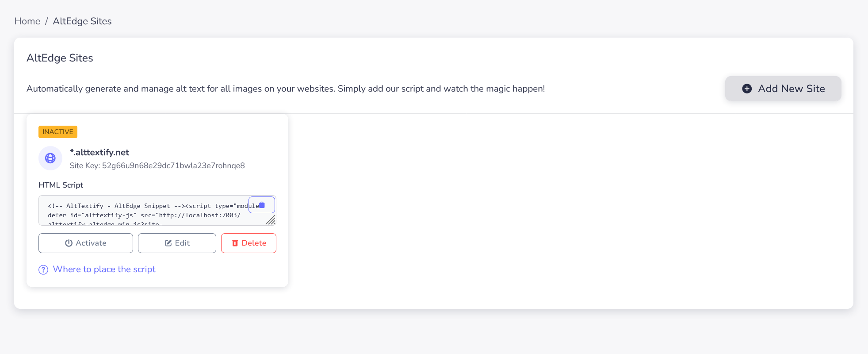
Task: Click the trash icon in the Delete button
Action: 235,243
